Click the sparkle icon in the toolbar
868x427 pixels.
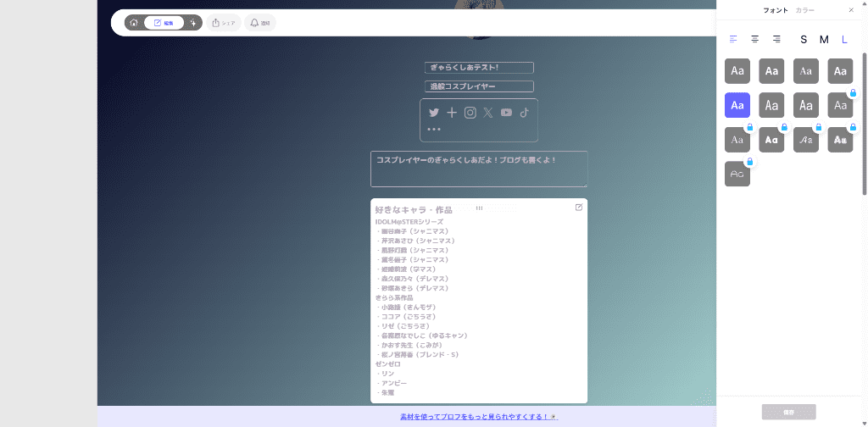click(193, 23)
